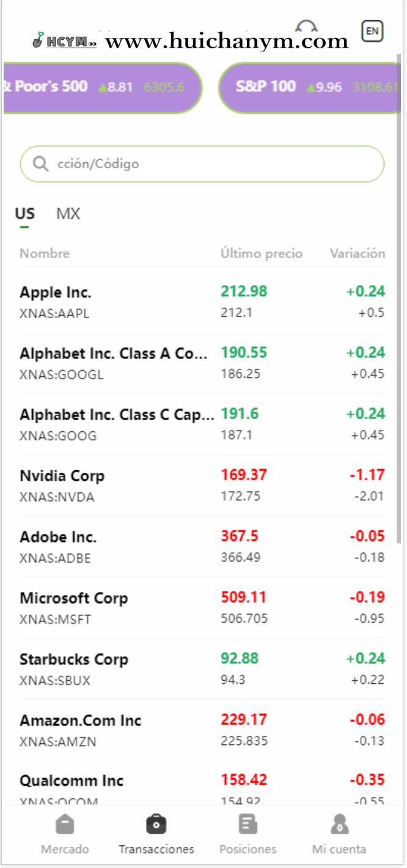The width and height of the screenshot is (407, 868).
Task: Sort by the Nombre column header
Action: (x=45, y=253)
